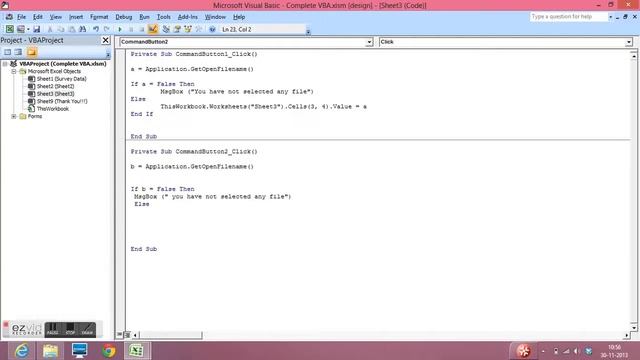Click the View Microsoft Excel toolbar icon

[x=9, y=29]
